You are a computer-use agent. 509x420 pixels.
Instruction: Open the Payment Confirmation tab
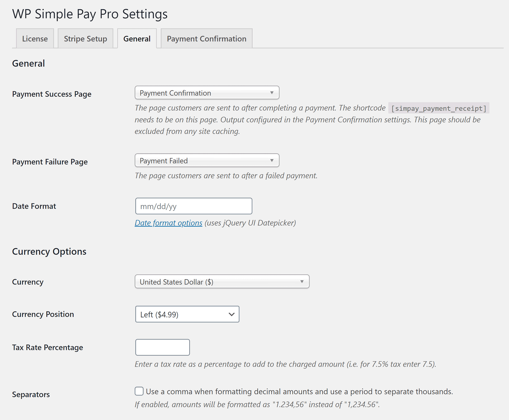click(206, 38)
